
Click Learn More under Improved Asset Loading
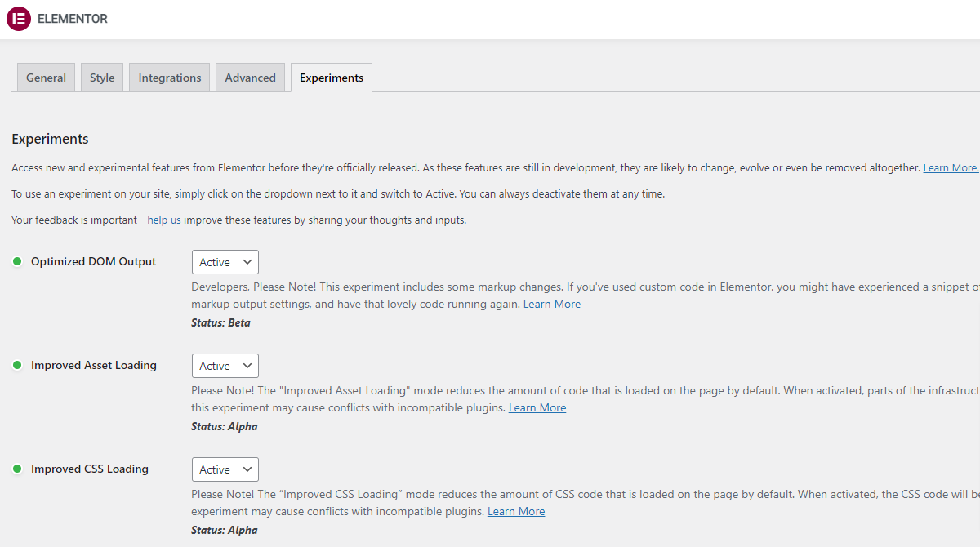[x=537, y=407]
